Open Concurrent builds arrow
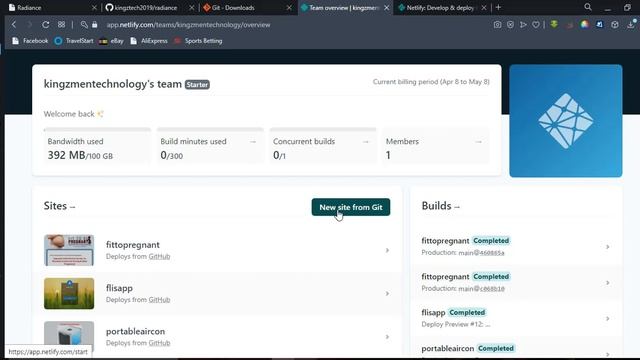 point(366,142)
